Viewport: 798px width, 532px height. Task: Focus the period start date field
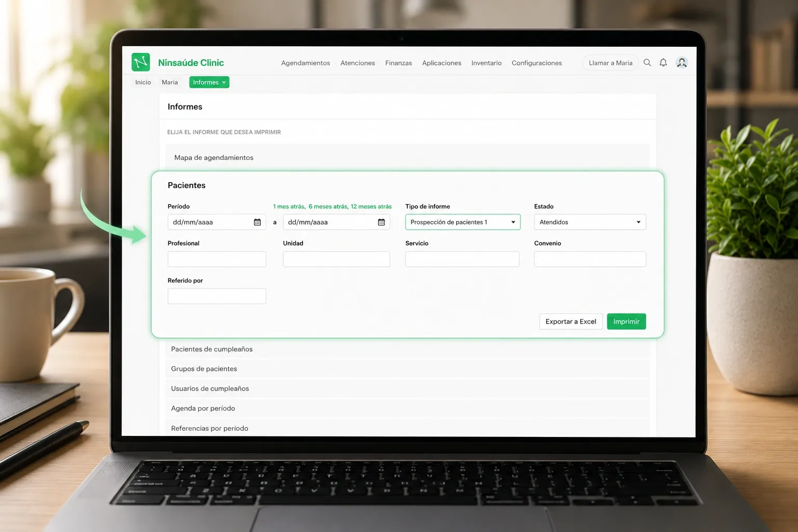[x=217, y=222]
